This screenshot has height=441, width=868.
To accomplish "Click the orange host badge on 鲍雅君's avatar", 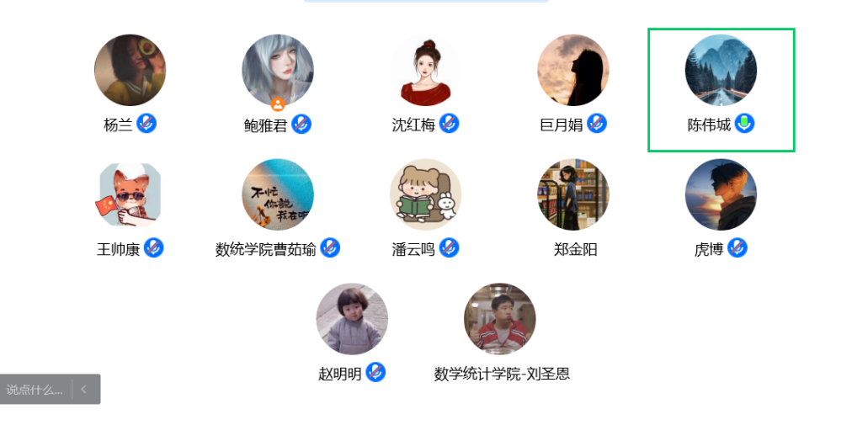I will tap(278, 104).
